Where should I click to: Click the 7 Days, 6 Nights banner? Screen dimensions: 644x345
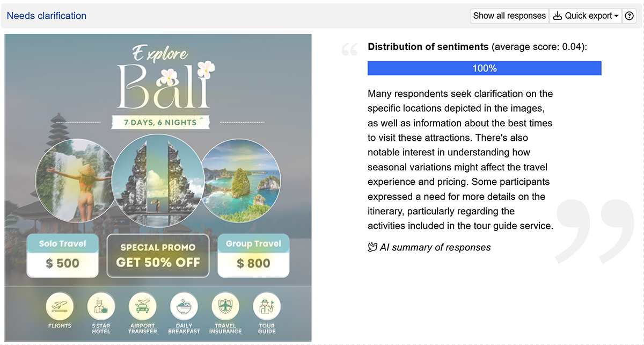160,122
